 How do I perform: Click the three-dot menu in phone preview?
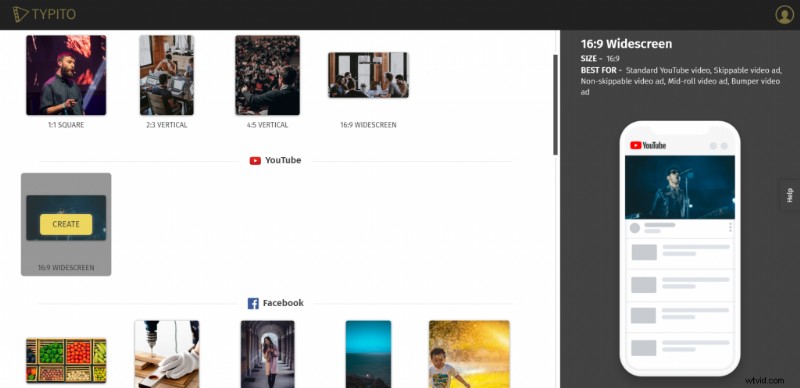(730, 227)
